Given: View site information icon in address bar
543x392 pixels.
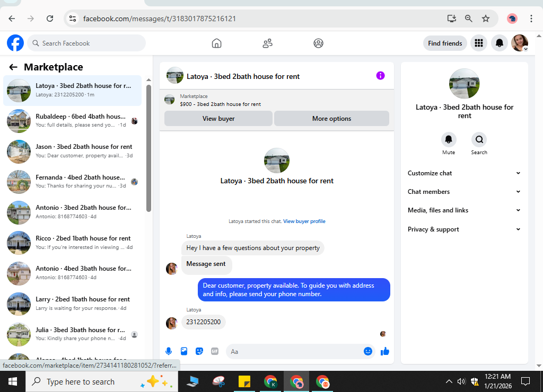Looking at the screenshot, I should 73,19.
